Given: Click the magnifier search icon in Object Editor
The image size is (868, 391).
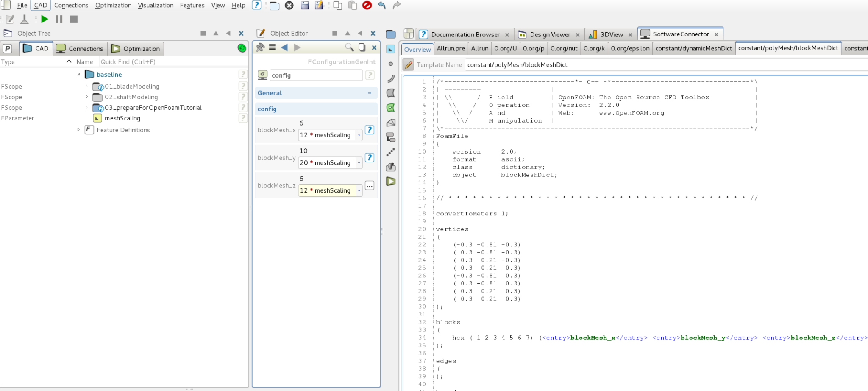Looking at the screenshot, I should click(349, 47).
